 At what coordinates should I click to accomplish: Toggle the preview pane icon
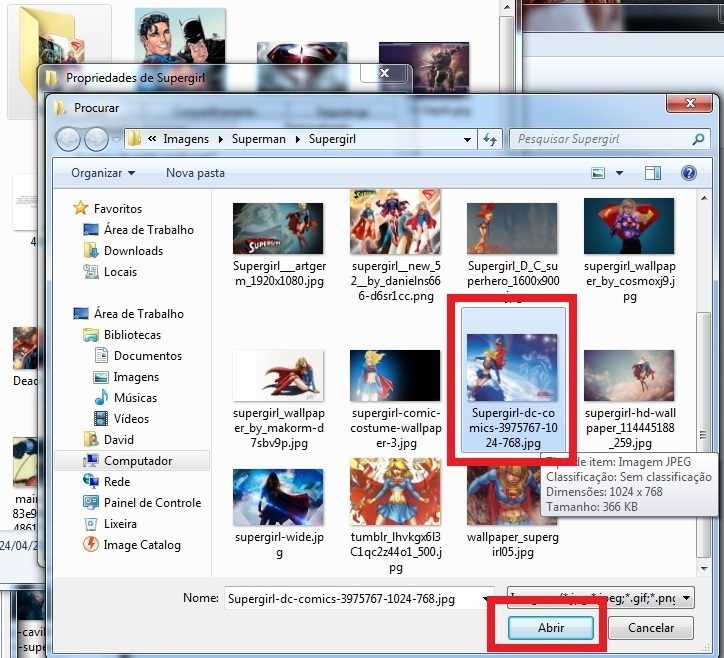[x=652, y=173]
